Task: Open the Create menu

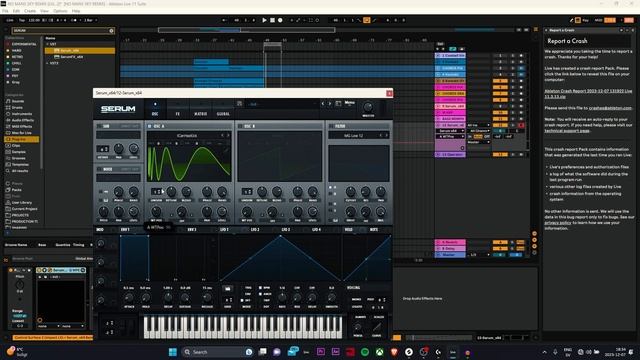Action: coord(30,11)
